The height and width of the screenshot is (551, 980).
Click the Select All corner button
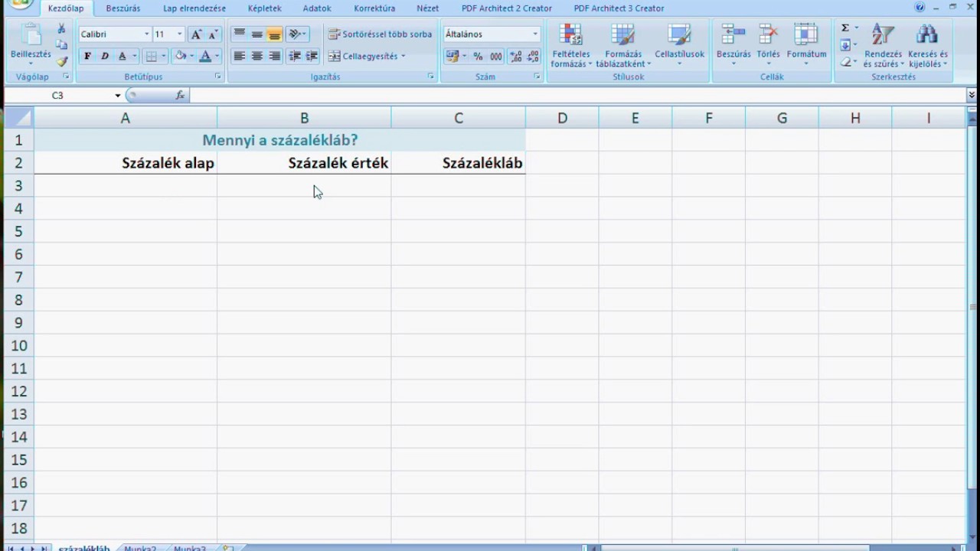18,118
